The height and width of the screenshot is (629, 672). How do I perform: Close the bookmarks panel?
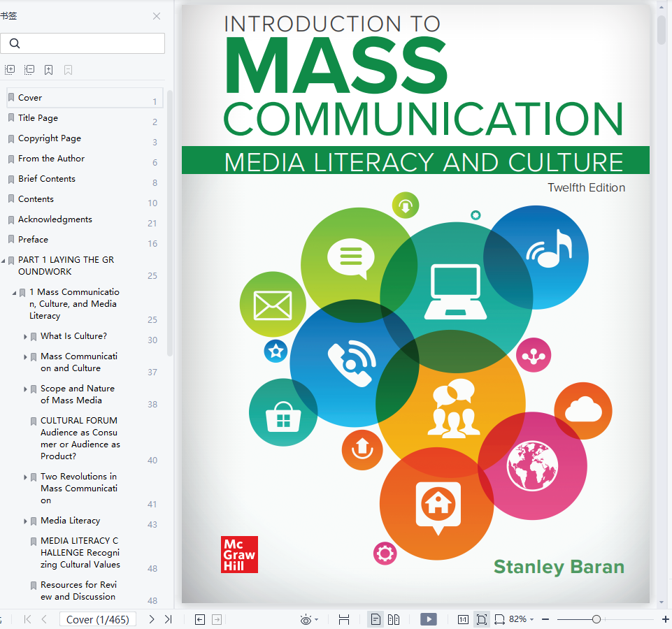[157, 16]
